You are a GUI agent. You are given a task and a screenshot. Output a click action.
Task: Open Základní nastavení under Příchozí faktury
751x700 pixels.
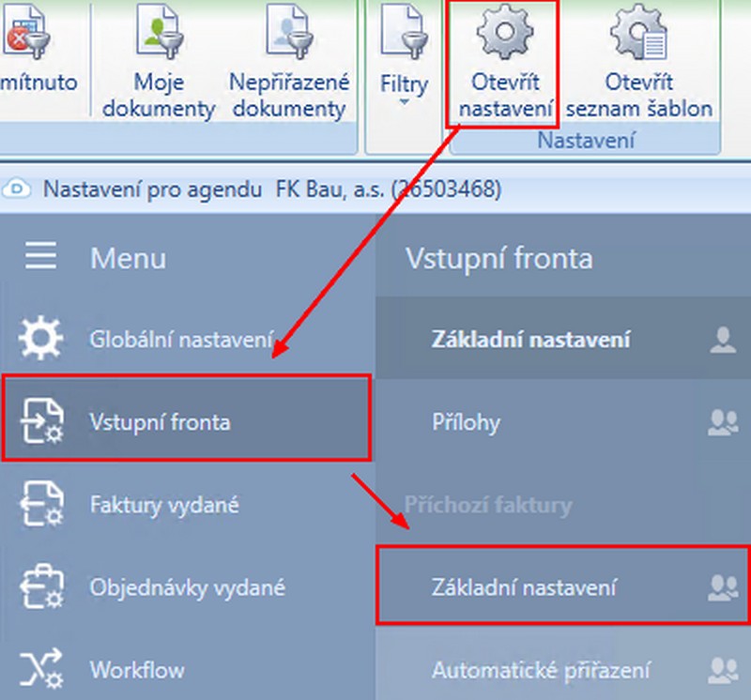(524, 588)
